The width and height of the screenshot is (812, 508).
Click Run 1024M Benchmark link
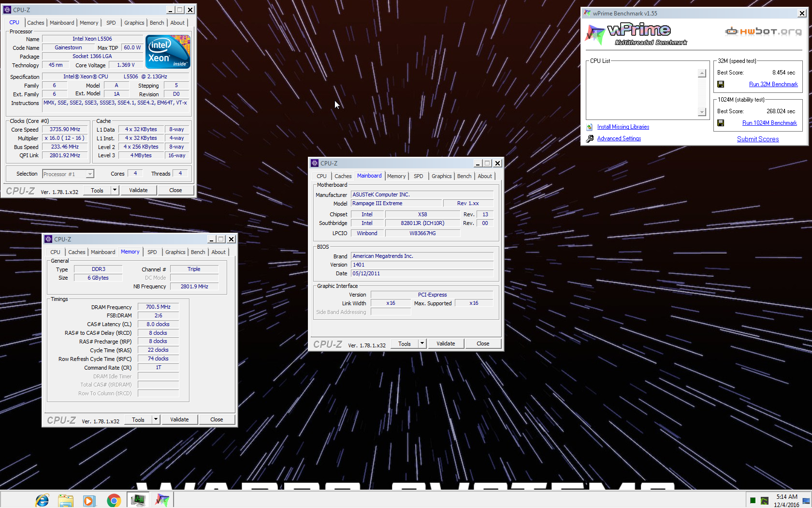(x=769, y=123)
